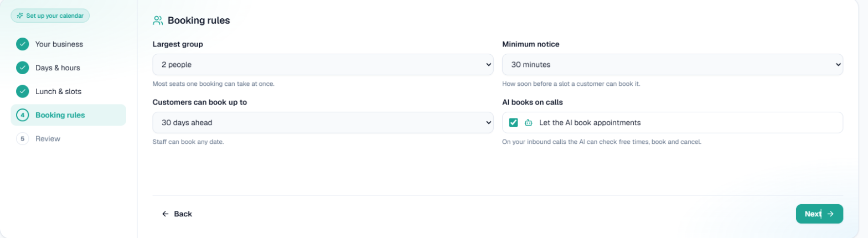Click step 4 circle icon for Booking rules
The height and width of the screenshot is (238, 868).
click(22, 115)
